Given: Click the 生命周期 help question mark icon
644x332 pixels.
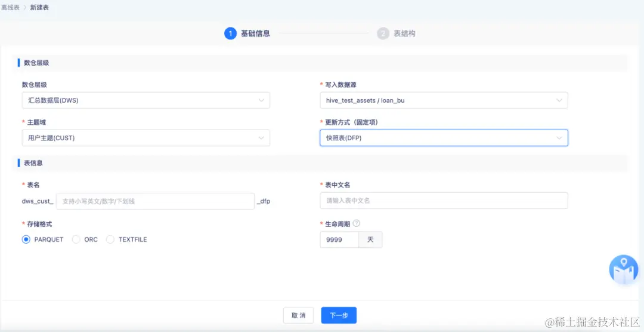Looking at the screenshot, I should pyautogui.click(x=357, y=223).
